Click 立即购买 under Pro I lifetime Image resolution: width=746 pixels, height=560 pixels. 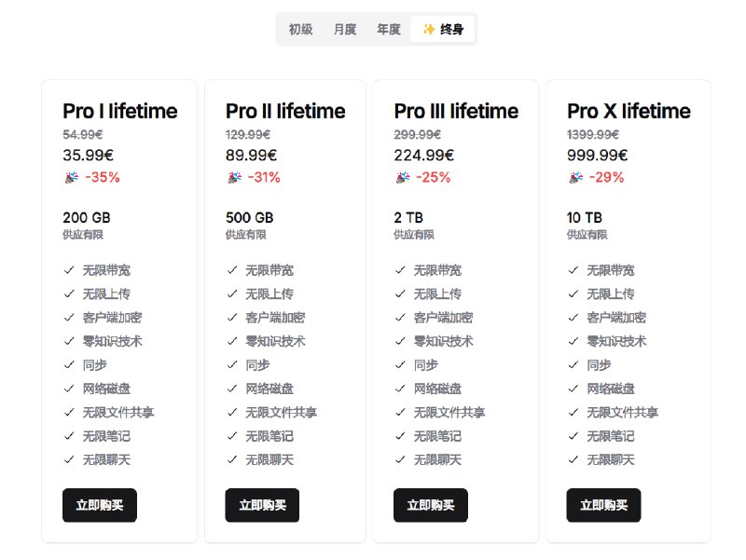pyautogui.click(x=100, y=505)
